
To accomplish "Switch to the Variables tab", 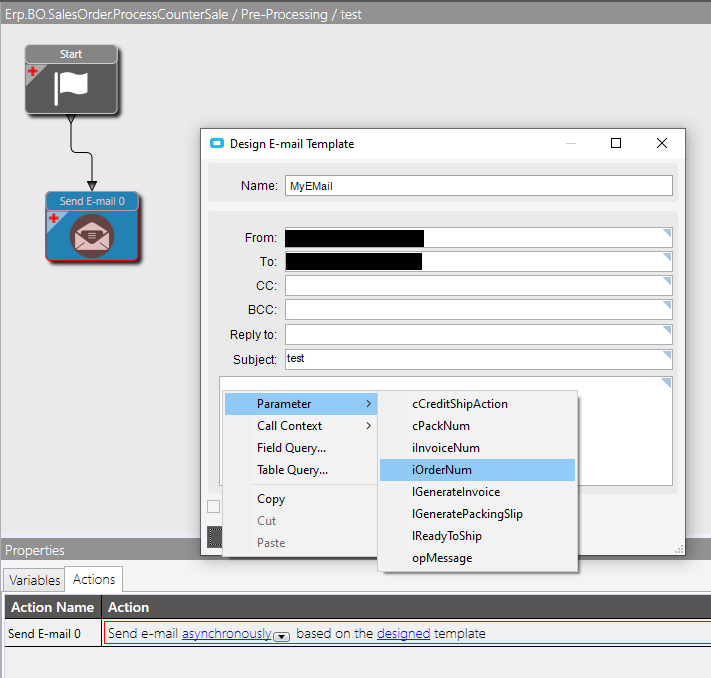I will 34,580.
